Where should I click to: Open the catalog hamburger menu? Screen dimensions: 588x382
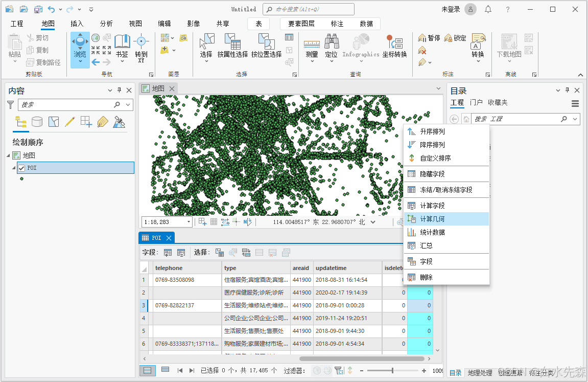click(x=575, y=103)
